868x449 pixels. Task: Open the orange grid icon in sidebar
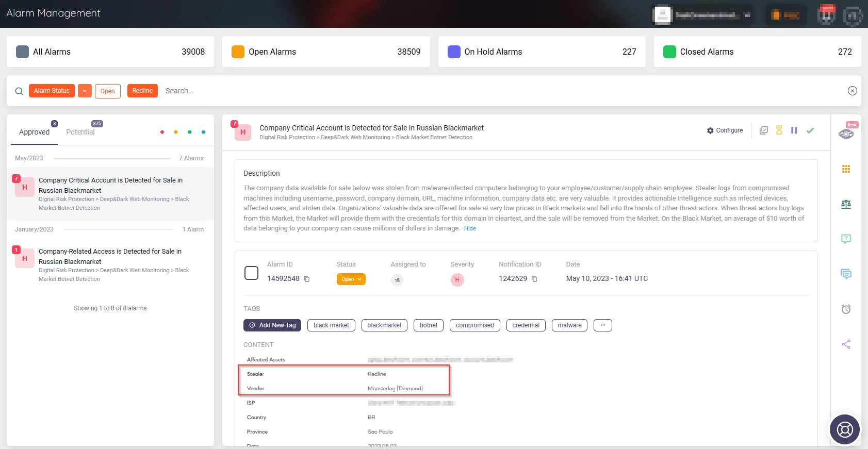[846, 169]
